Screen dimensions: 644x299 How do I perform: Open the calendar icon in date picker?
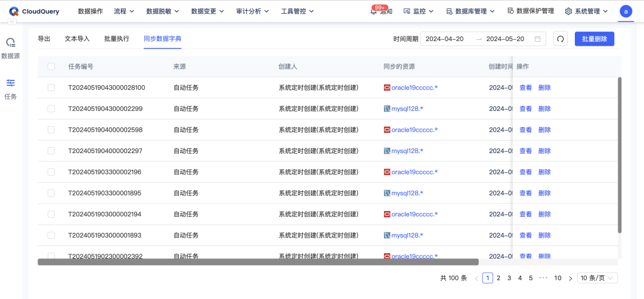[537, 39]
